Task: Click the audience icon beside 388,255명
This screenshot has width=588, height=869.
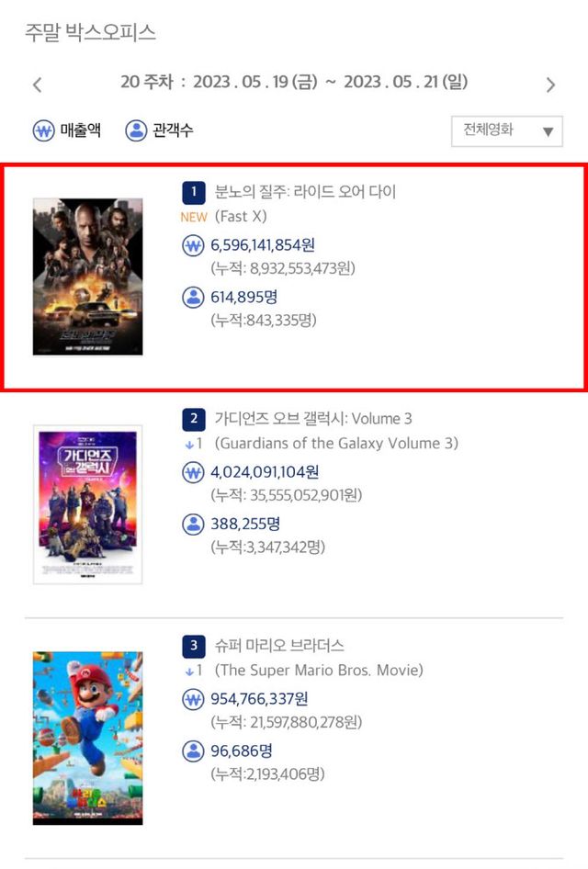Action: pyautogui.click(x=193, y=525)
